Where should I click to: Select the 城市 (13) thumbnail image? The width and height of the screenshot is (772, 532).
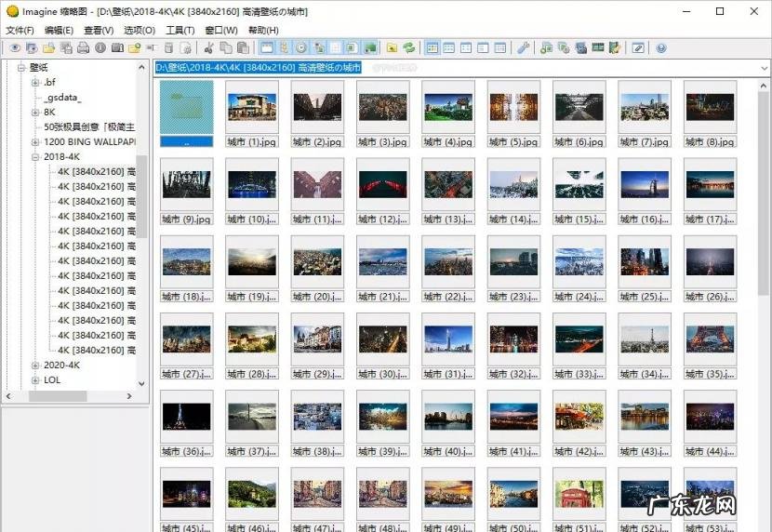(x=448, y=184)
